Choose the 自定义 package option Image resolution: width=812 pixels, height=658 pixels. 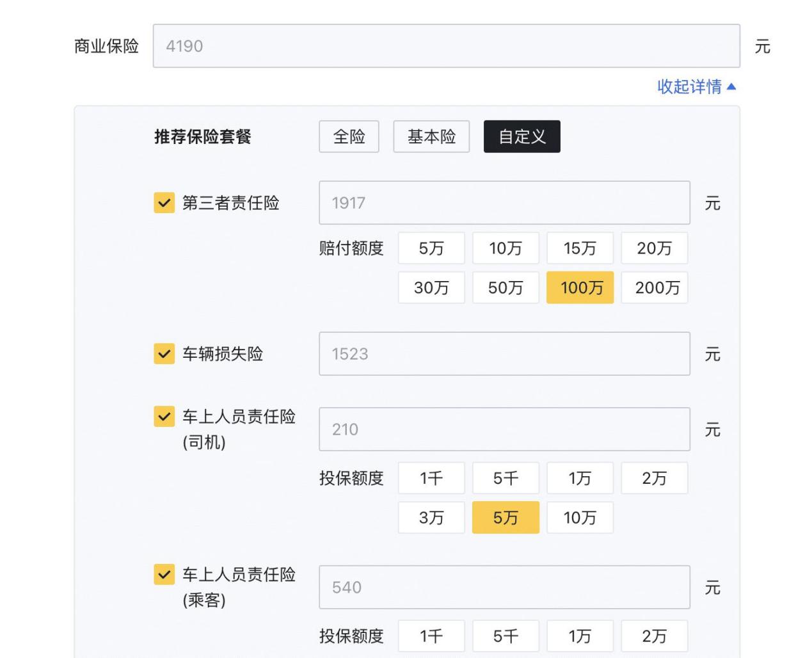pos(521,136)
